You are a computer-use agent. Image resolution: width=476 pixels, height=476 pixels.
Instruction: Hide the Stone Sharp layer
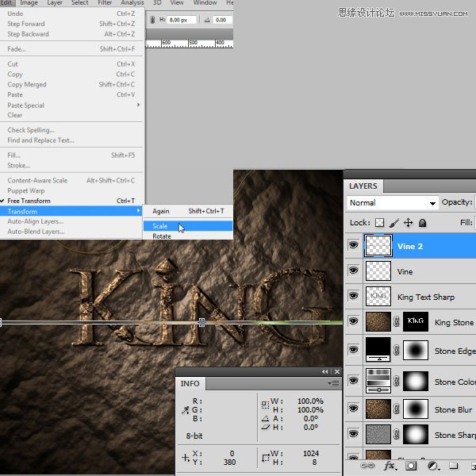click(353, 434)
